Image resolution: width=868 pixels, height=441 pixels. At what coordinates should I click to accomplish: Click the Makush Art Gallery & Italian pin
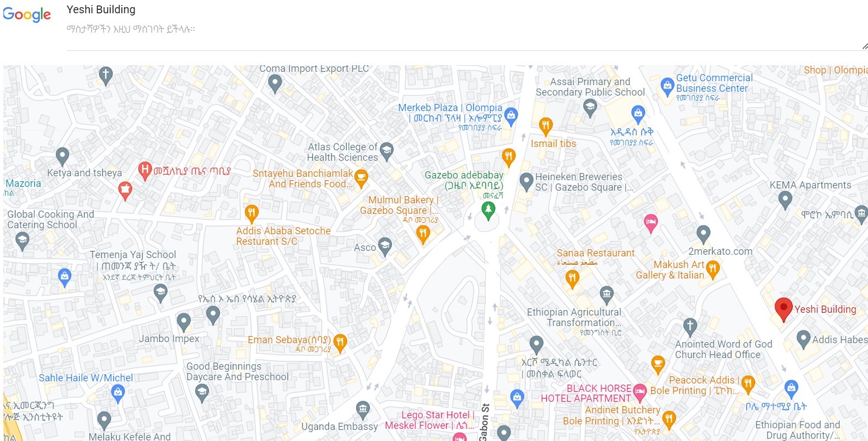(x=713, y=270)
